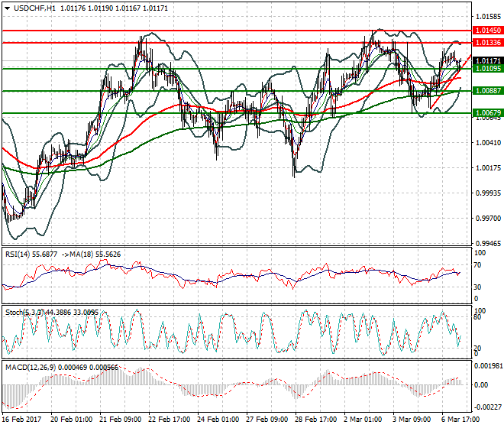Image resolution: width=504 pixels, height=428 pixels.
Task: Click the green 1.00887 price level tag
Action: (x=487, y=91)
